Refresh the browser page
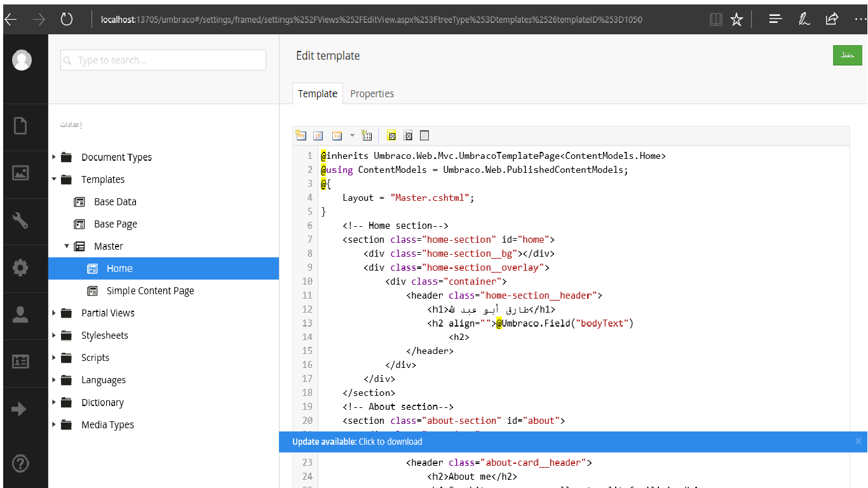Image resolution: width=868 pixels, height=488 pixels. pos(67,20)
